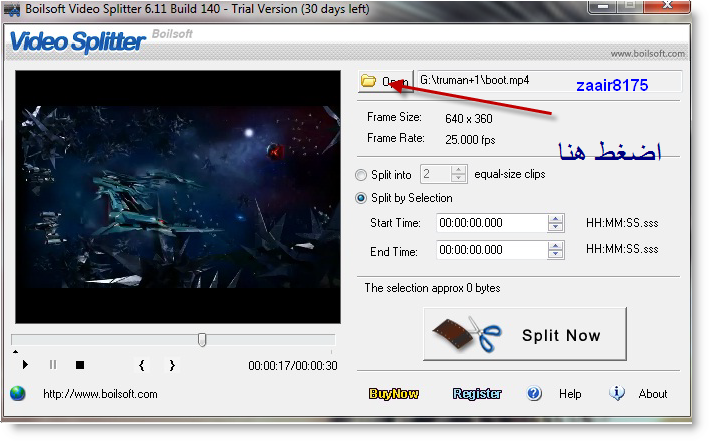Click the selection start marker below slider
The image size is (709, 441).
15,351
